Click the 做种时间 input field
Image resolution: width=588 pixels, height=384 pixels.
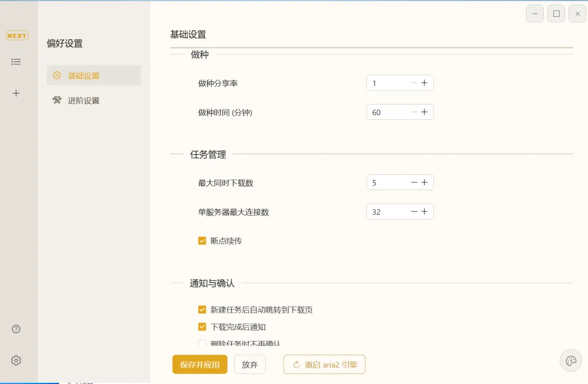(x=388, y=112)
